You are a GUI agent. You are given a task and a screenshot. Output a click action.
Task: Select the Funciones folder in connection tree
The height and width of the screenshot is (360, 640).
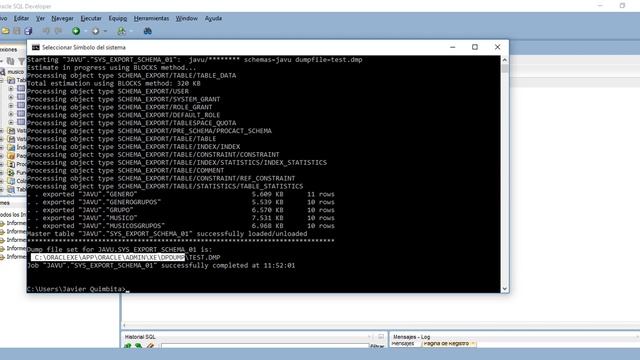point(16,172)
